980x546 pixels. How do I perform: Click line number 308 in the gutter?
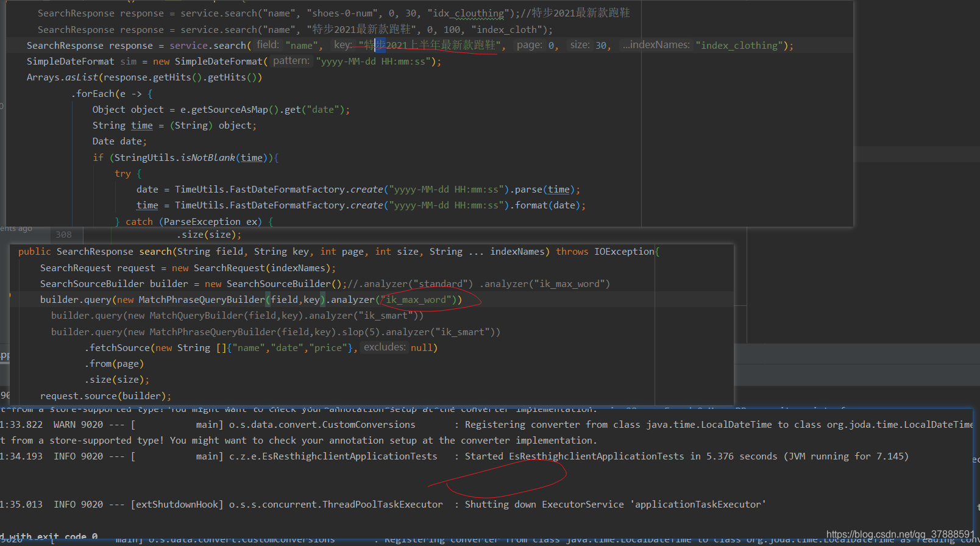[x=63, y=235]
